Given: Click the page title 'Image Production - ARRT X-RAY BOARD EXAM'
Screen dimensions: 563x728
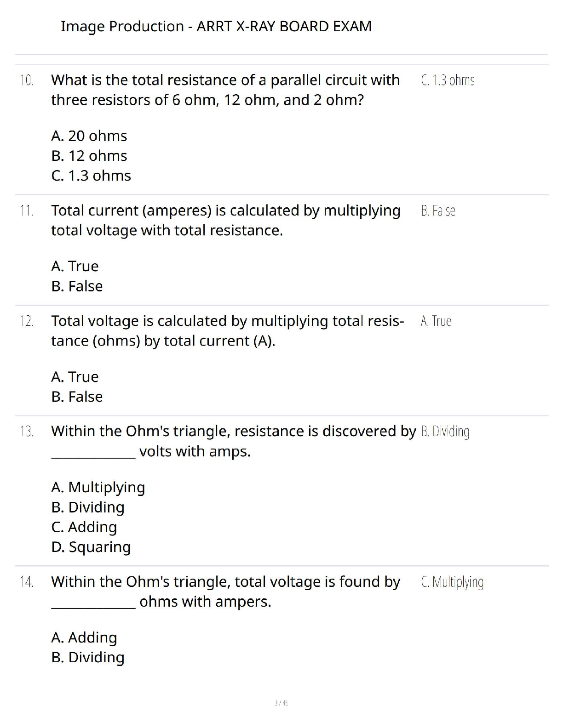Looking at the screenshot, I should [216, 26].
